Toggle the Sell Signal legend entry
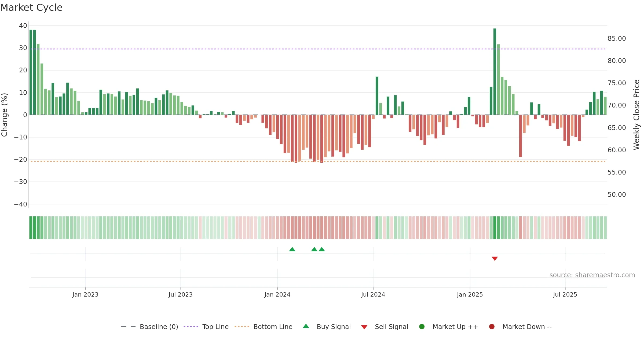 pyautogui.click(x=385, y=327)
